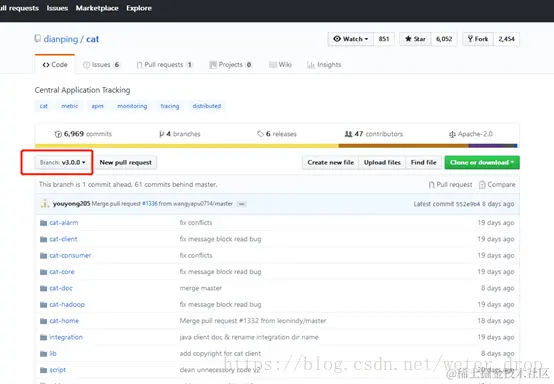Expand the commit message ellipsis button
Viewport: 554px width, 384px height.
click(x=242, y=204)
